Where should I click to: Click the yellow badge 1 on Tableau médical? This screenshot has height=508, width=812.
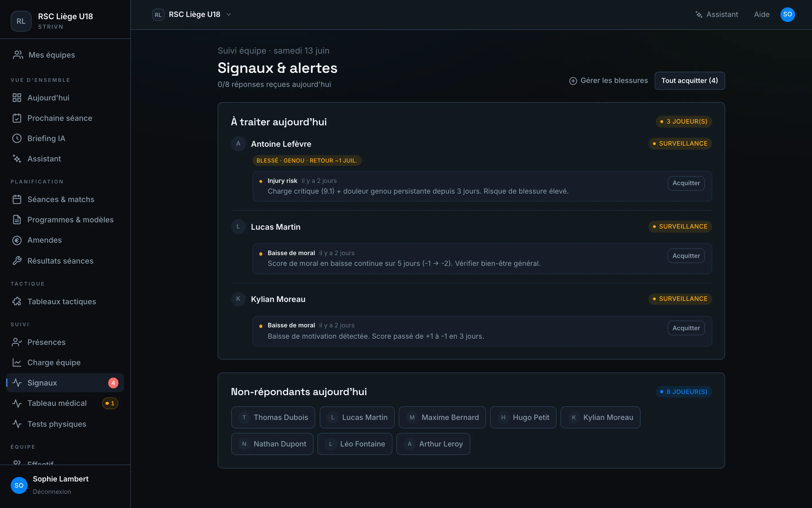click(x=110, y=403)
